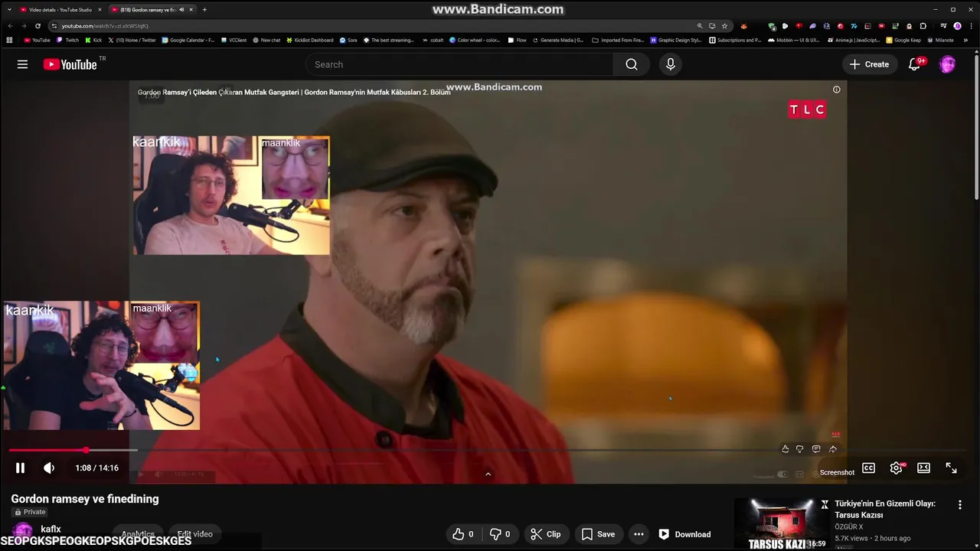
Task: Click the magnifier search button beside the search box
Action: 631,64
